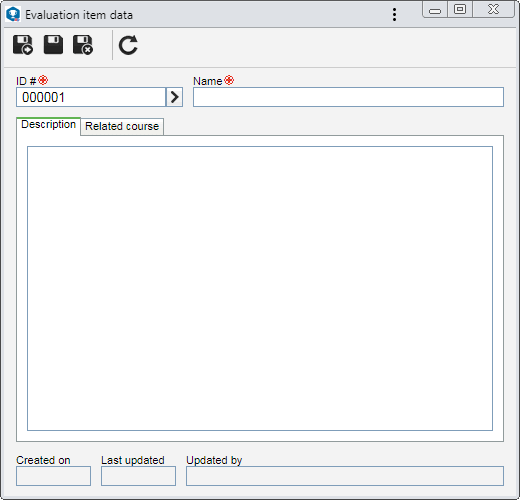Click the Last updated field
This screenshot has height=500, width=520.
138,476
